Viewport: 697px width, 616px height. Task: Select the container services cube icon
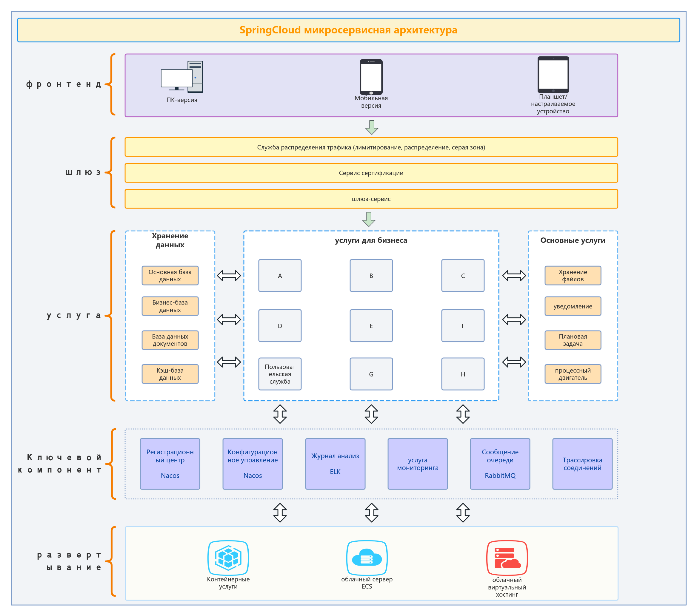pyautogui.click(x=228, y=558)
